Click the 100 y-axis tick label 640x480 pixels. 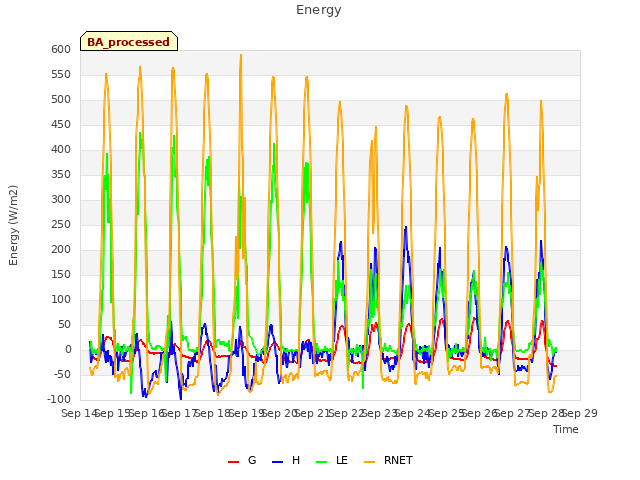pos(61,300)
